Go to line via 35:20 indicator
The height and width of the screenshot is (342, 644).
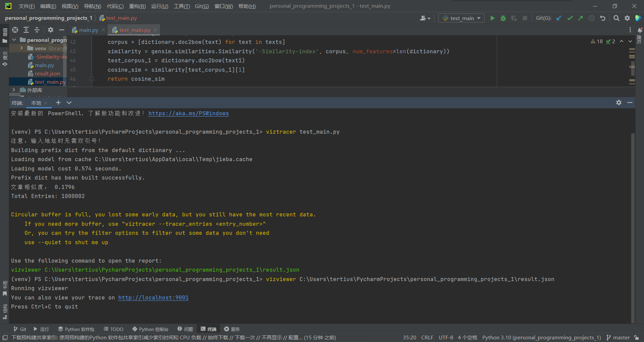(409, 338)
